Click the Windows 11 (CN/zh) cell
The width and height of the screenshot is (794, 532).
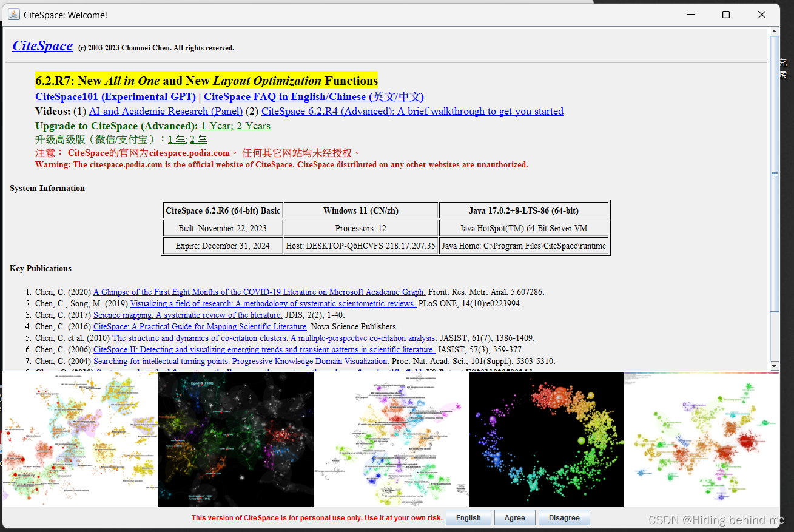[361, 210]
